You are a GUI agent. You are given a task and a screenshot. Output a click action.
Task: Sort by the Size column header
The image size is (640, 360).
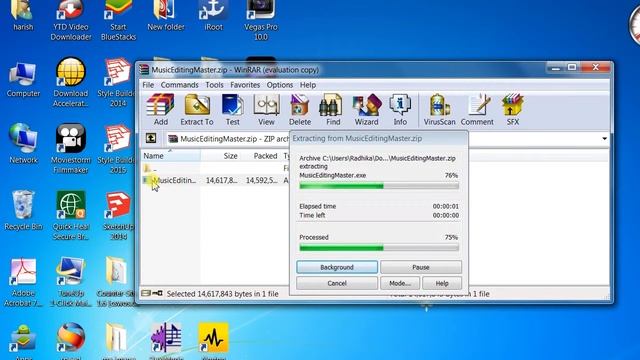221,156
